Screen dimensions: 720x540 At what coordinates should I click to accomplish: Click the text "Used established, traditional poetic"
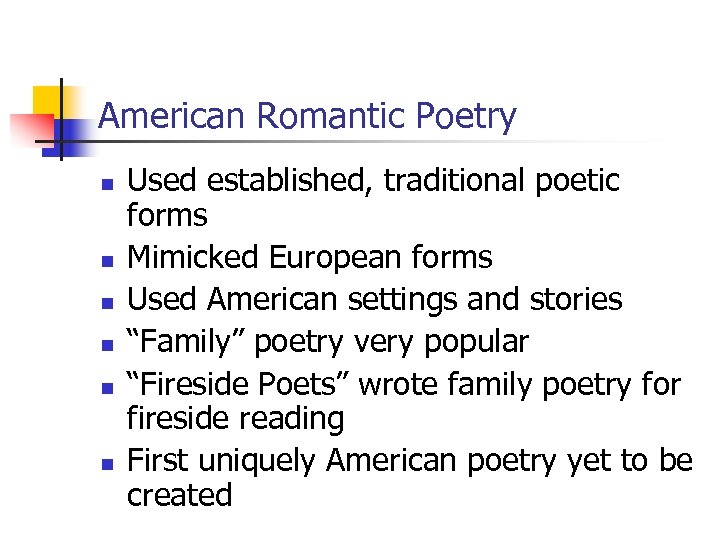[x=374, y=181]
